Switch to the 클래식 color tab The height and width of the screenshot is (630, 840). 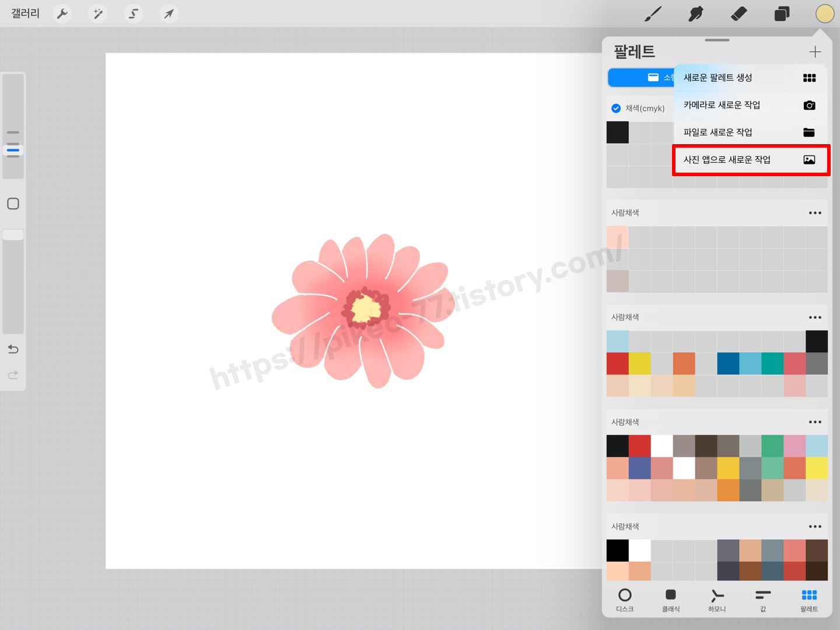click(671, 599)
